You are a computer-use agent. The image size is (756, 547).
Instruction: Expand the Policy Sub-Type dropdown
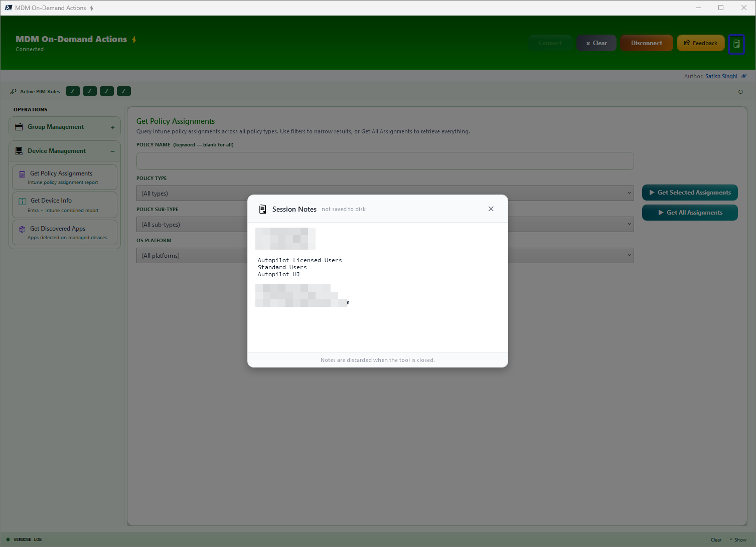click(629, 224)
